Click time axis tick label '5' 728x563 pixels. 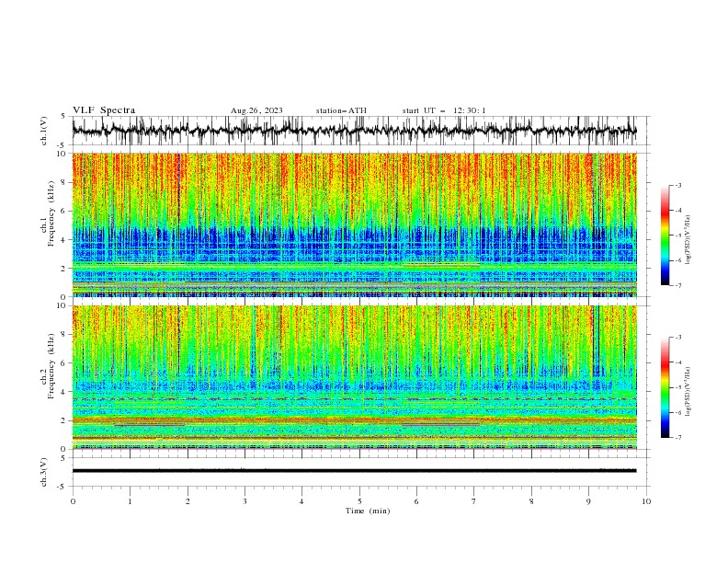(359, 501)
